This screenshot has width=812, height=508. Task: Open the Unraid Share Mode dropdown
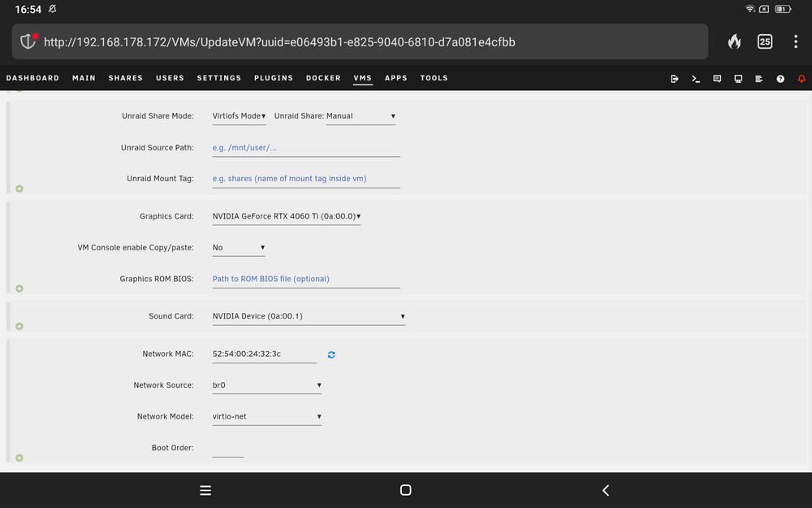pos(239,116)
